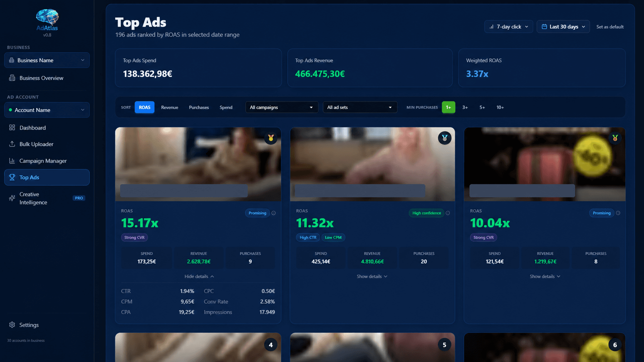Click the High confidence badge
Viewport: 644px width, 362px height.
click(426, 213)
